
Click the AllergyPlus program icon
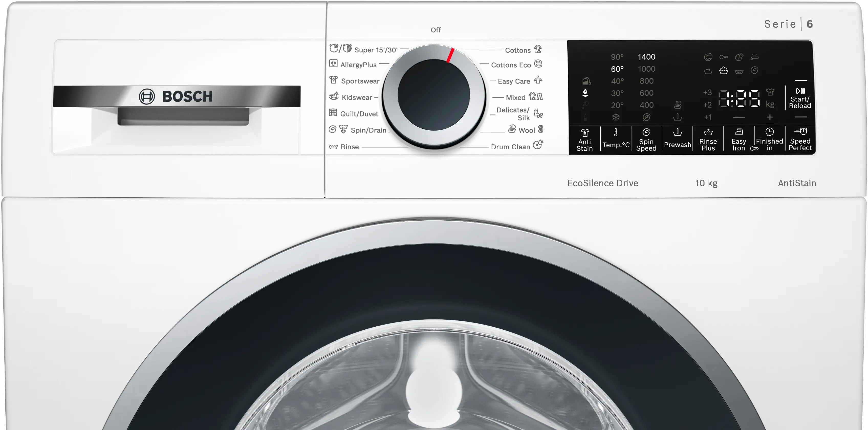point(333,63)
